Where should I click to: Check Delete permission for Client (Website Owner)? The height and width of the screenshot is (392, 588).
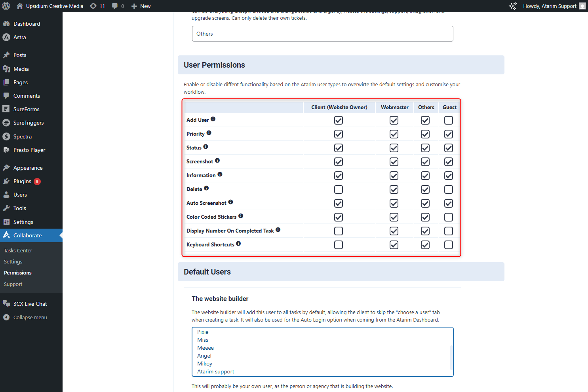(x=338, y=189)
